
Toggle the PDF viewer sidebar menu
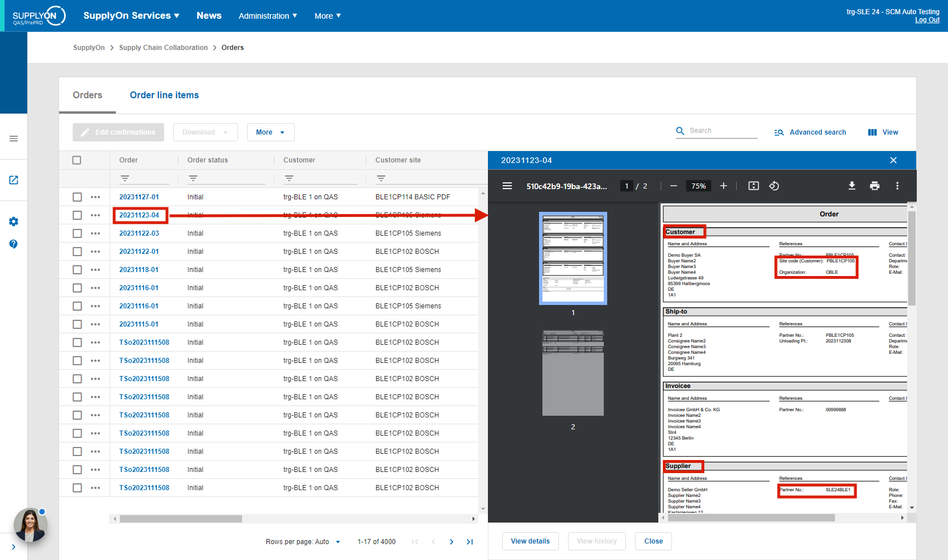pos(507,186)
